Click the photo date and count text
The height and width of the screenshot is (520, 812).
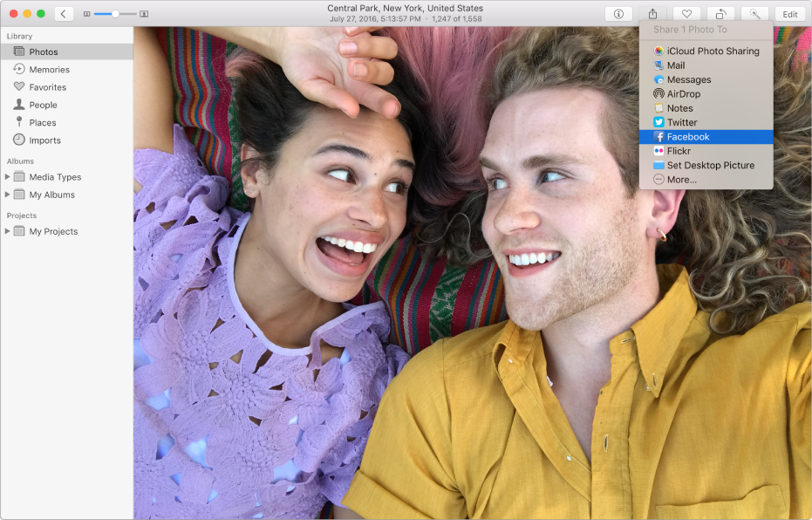tap(406, 18)
